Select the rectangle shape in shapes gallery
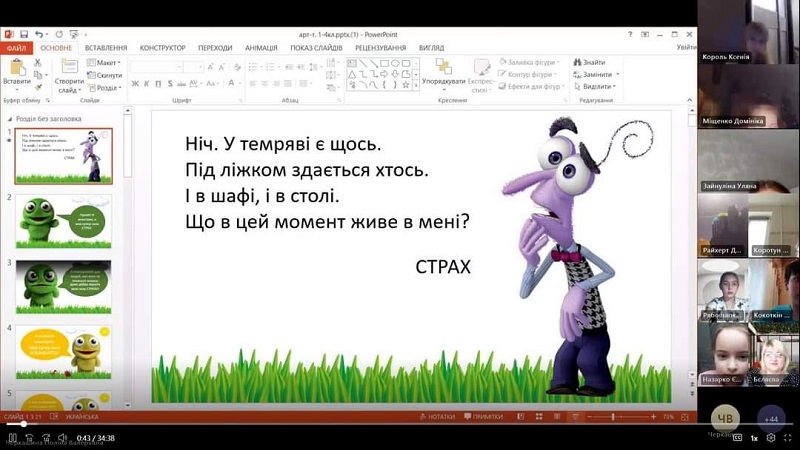Viewport: 800px width, 450px height. [x=384, y=63]
